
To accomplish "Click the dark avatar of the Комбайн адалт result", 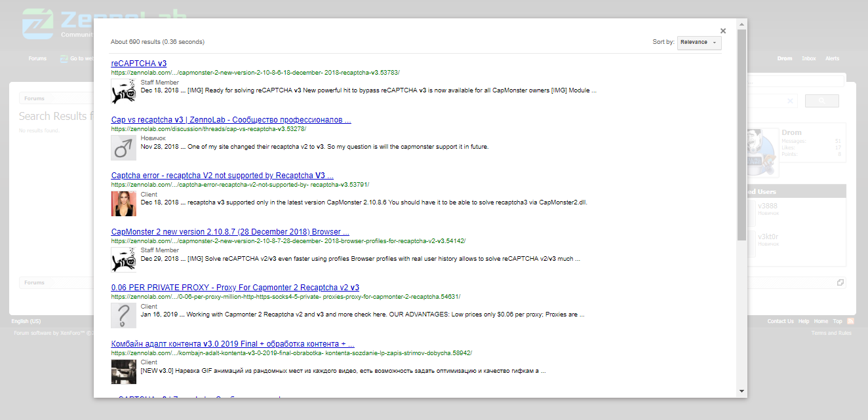I will [x=124, y=372].
